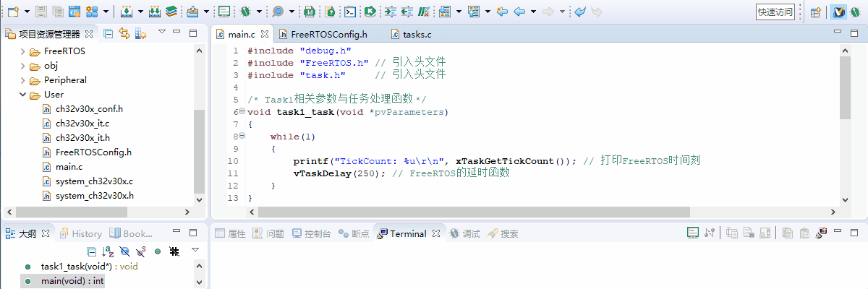Screen dimensions: 868x289
Task: Open the 控制台 (Console) tab
Action: point(312,233)
